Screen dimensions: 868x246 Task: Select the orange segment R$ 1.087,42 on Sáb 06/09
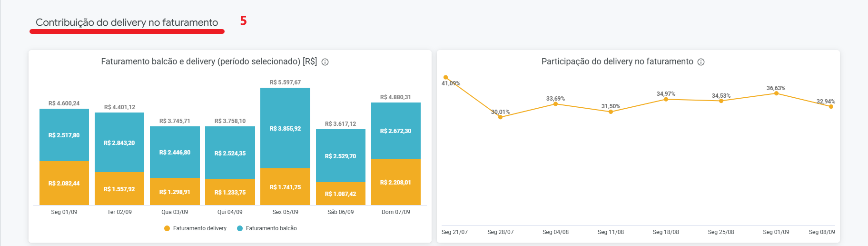point(340,194)
